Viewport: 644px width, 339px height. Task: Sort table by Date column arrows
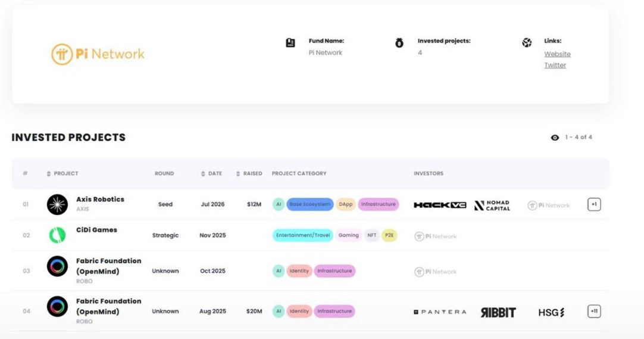coord(203,174)
